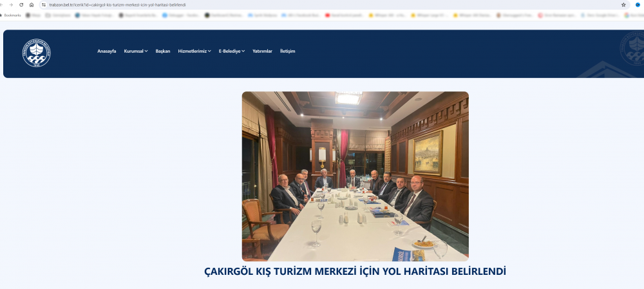Click the Trabzon municipality logo
This screenshot has width=644, height=289.
[x=37, y=53]
